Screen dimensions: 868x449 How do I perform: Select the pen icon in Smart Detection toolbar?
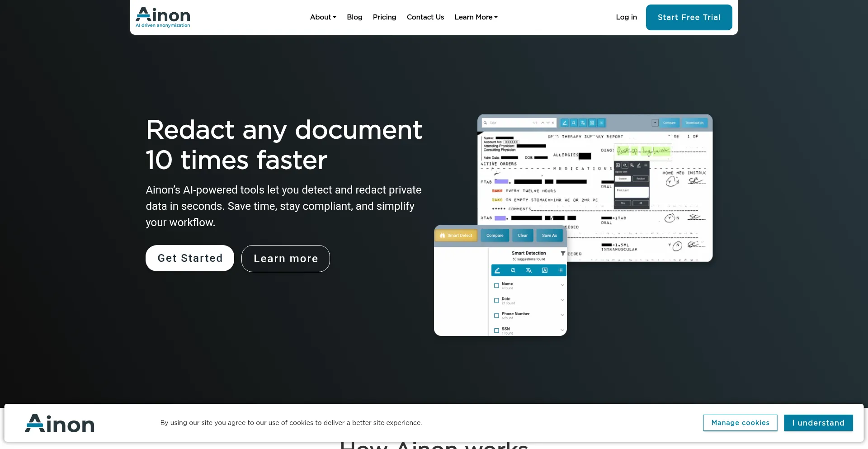click(497, 270)
